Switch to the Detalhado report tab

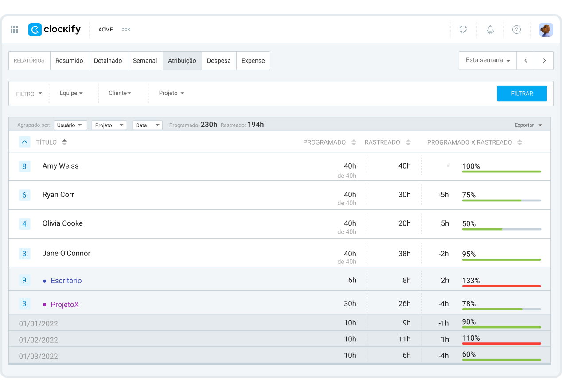pos(108,61)
